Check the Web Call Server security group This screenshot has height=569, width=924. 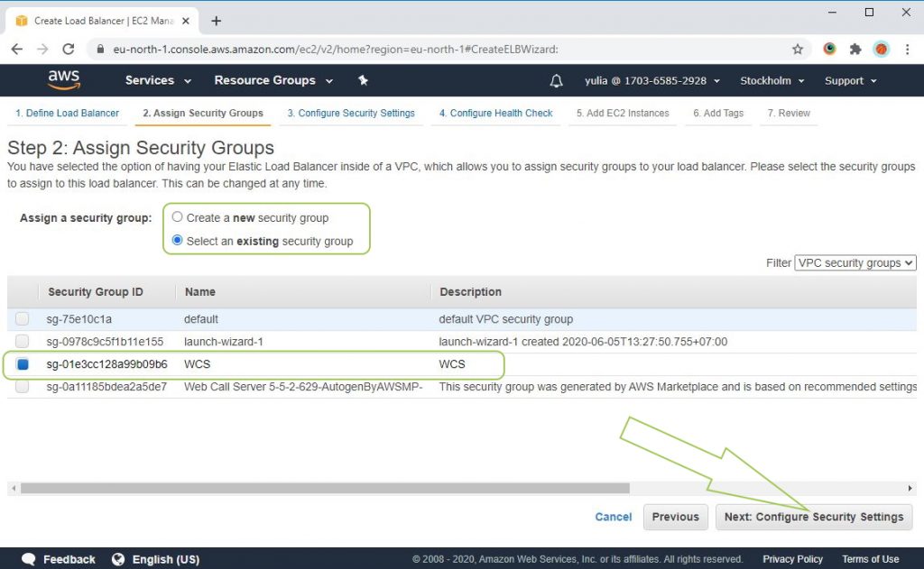click(22, 387)
